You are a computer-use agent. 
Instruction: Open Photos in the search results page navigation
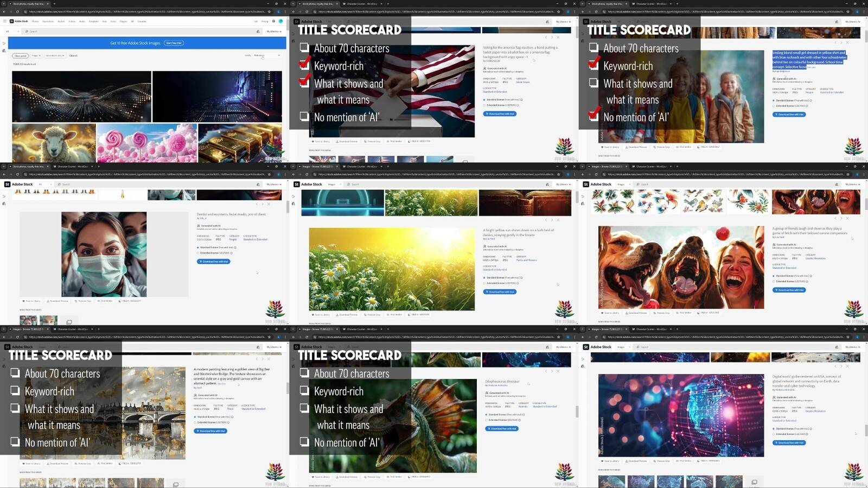tap(35, 21)
